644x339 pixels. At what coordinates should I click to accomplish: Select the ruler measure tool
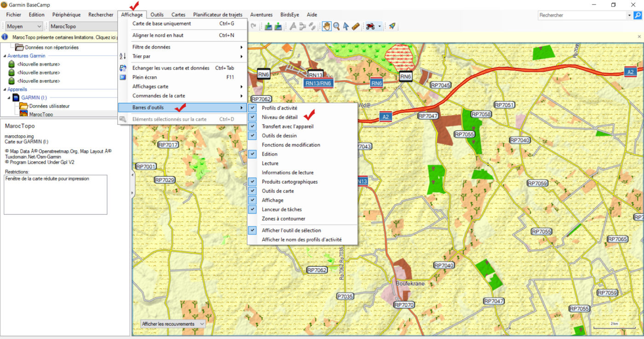point(356,26)
